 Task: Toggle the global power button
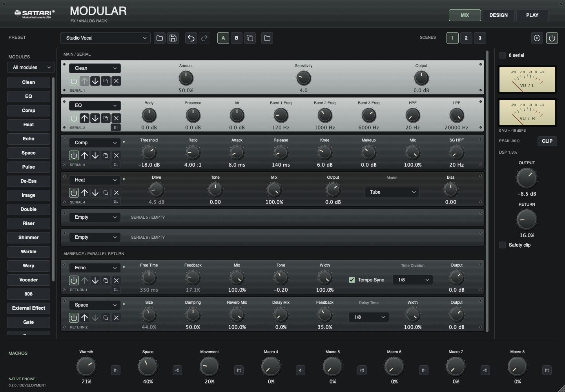coord(552,38)
